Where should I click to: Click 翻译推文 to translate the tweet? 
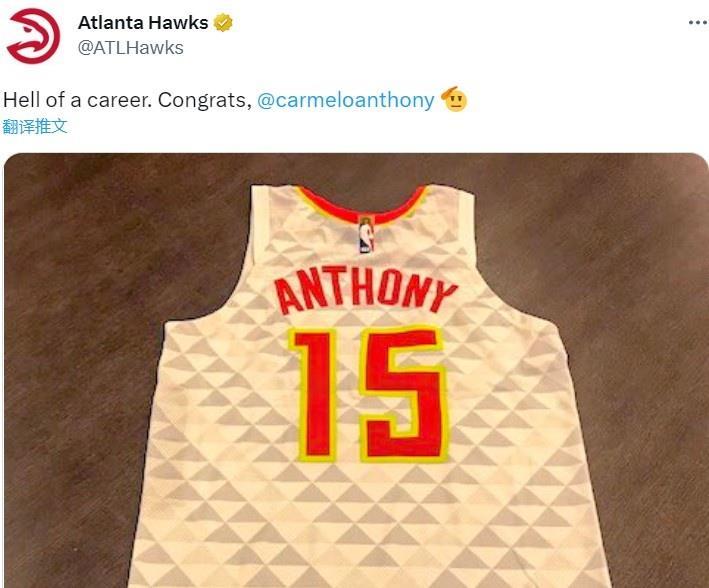point(35,127)
